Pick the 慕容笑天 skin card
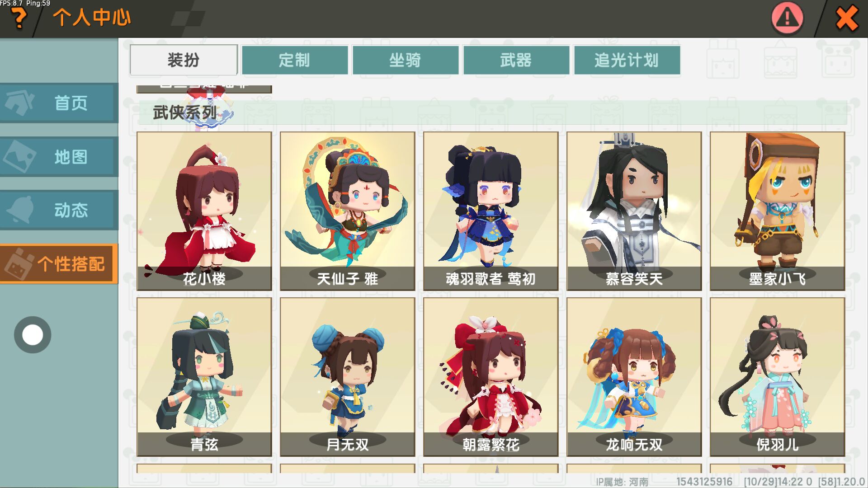The image size is (868, 488). [634, 211]
